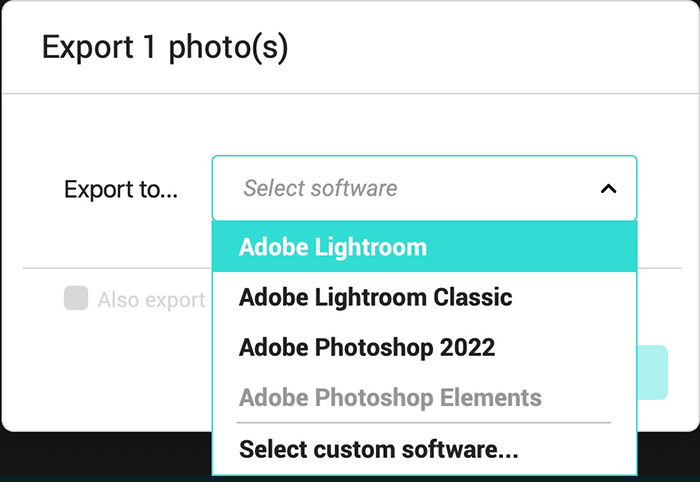Click empty space in the Select software box
700x482 pixels.
tap(496, 188)
